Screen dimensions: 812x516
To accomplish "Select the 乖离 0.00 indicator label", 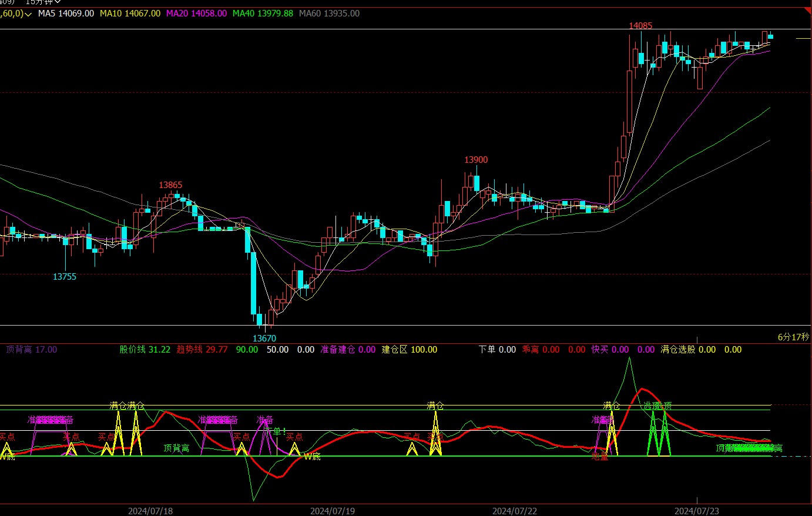I will [541, 350].
